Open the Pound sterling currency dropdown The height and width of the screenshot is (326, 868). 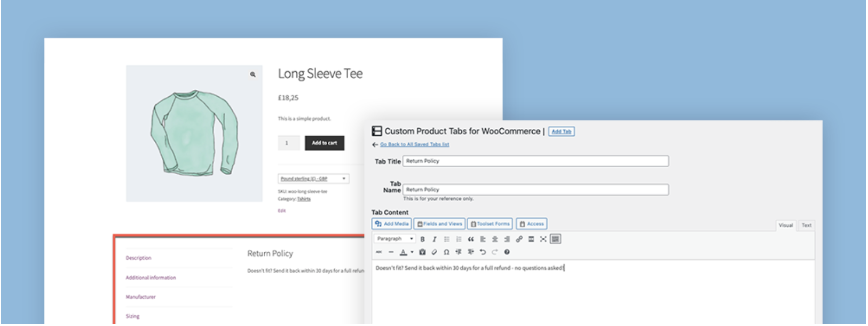(313, 178)
